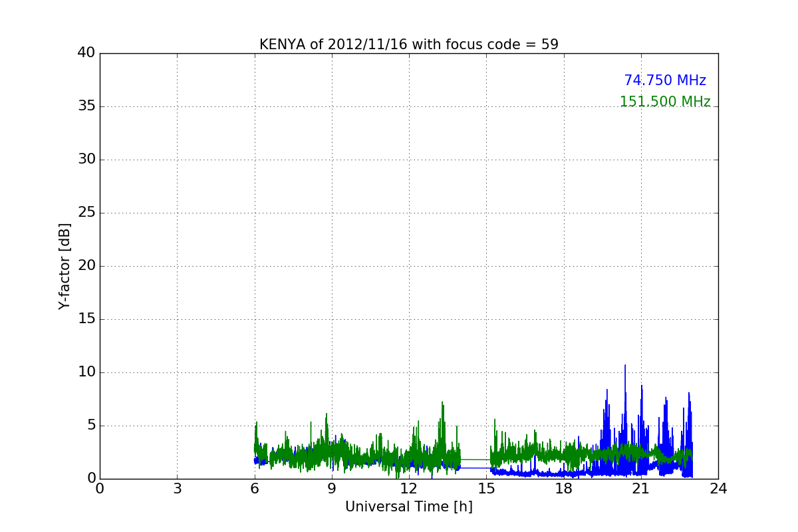Click the x-axis tick label 3

(x=177, y=489)
